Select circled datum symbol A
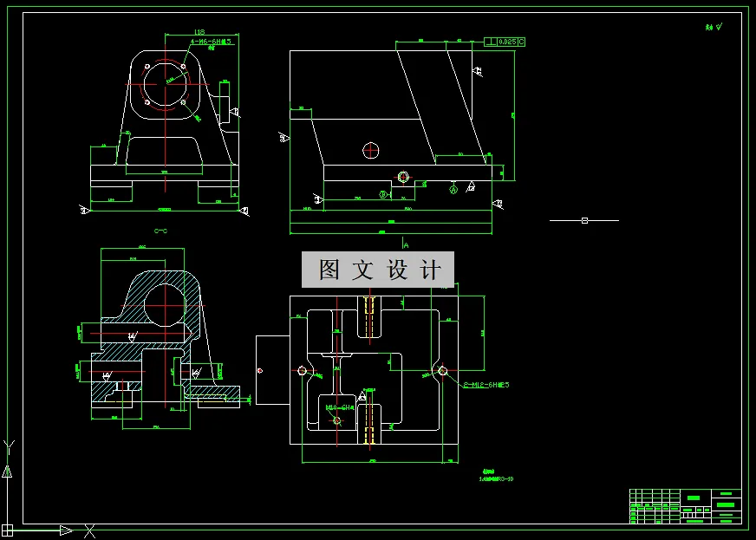Viewport: 756px width, 540px height. tap(453, 190)
